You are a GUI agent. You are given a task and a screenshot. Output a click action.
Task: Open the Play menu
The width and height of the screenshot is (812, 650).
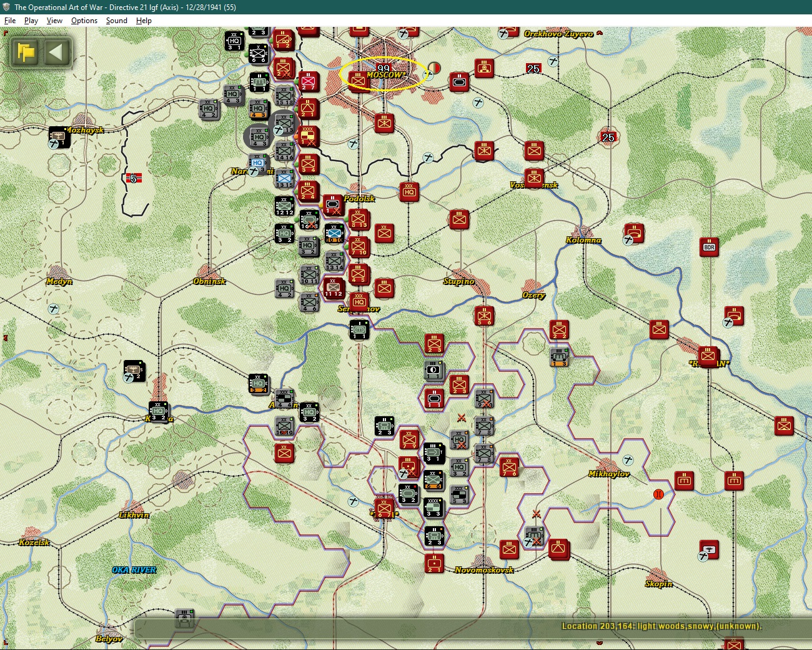click(31, 21)
